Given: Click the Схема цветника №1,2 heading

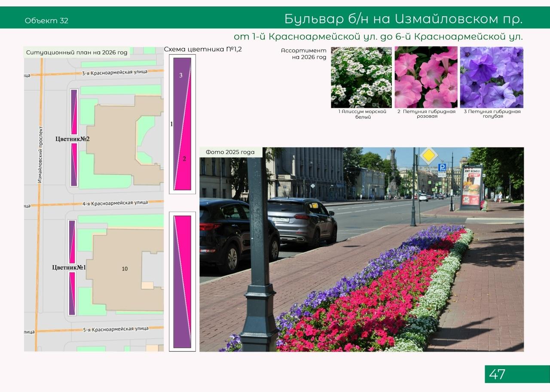Looking at the screenshot, I should [x=203, y=49].
